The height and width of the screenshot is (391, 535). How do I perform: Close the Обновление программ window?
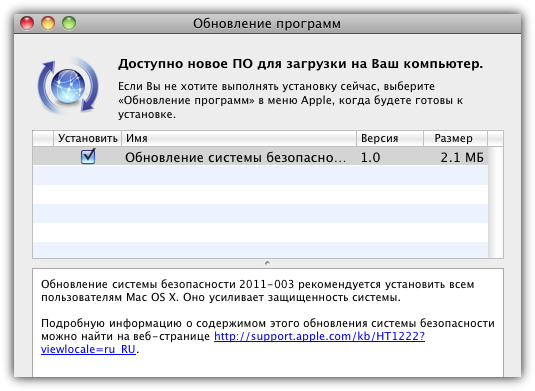pos(27,23)
